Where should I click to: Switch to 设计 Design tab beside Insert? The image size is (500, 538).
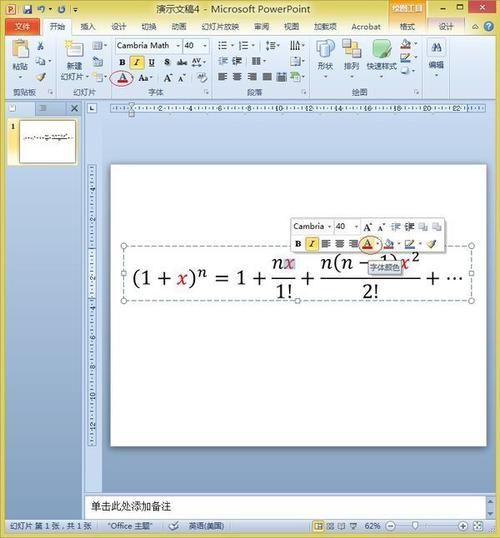(118, 26)
